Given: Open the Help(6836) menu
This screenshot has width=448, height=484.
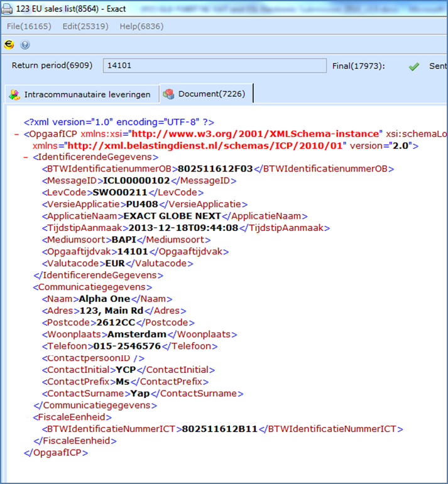Looking at the screenshot, I should [141, 26].
